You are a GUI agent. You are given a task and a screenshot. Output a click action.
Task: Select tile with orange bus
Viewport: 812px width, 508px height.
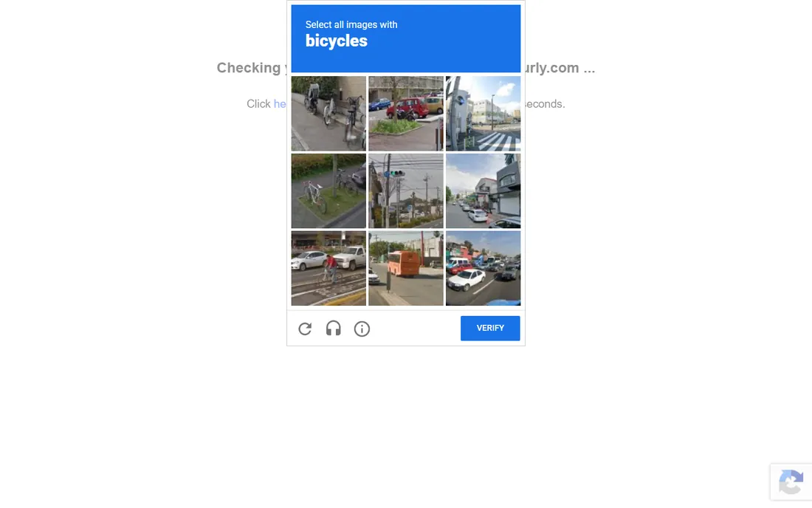click(x=406, y=268)
